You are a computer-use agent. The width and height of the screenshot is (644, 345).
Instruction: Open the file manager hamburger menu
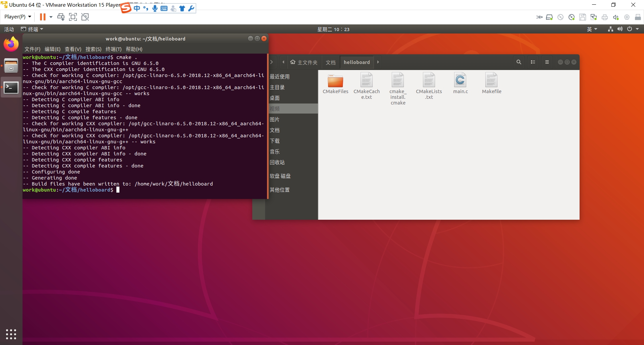tap(547, 62)
